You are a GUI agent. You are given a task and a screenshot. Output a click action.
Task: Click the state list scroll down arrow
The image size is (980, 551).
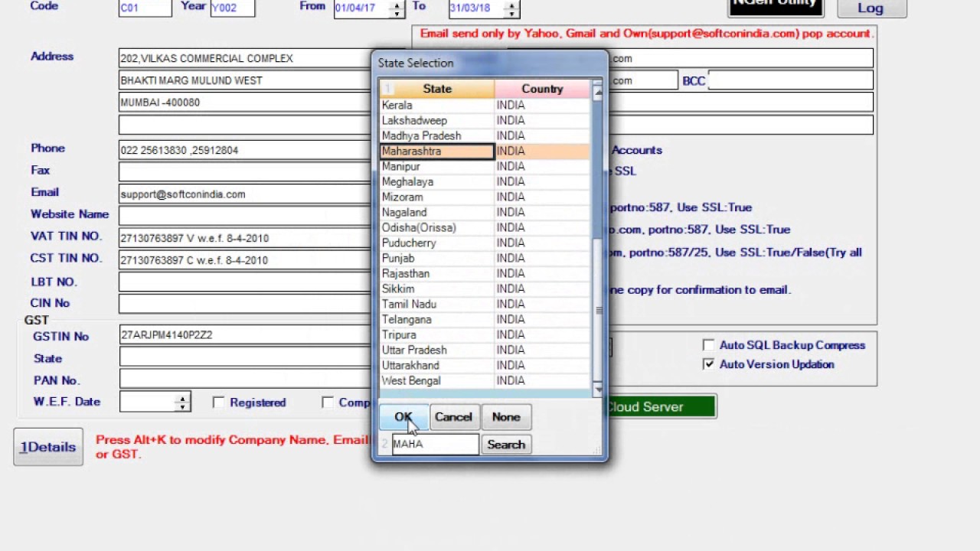[598, 389]
